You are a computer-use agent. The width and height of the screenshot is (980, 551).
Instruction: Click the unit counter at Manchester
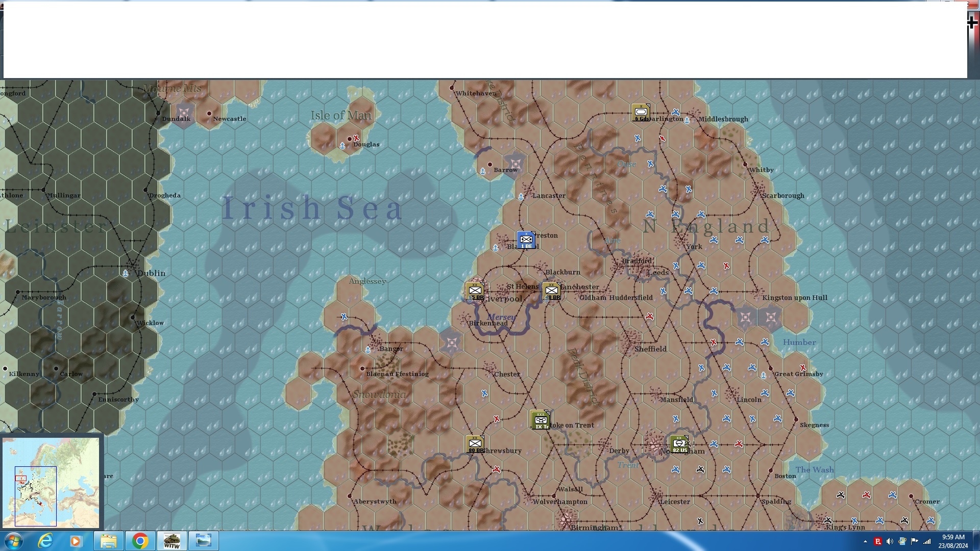(552, 291)
